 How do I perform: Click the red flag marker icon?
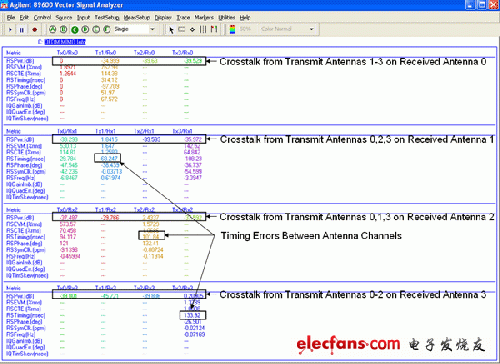pos(214,29)
